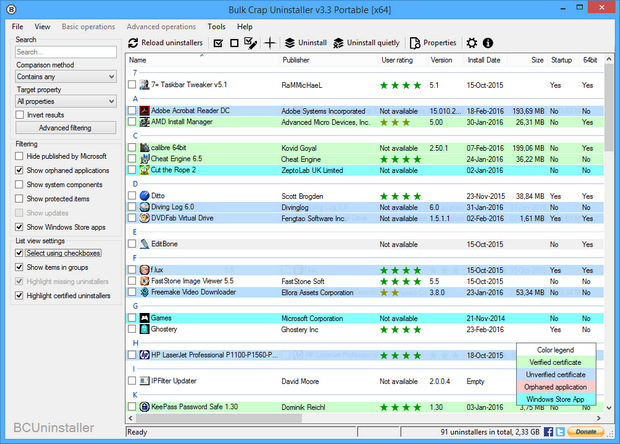Click the plus icon in the toolbar
The width and height of the screenshot is (620, 444).
pos(269,43)
